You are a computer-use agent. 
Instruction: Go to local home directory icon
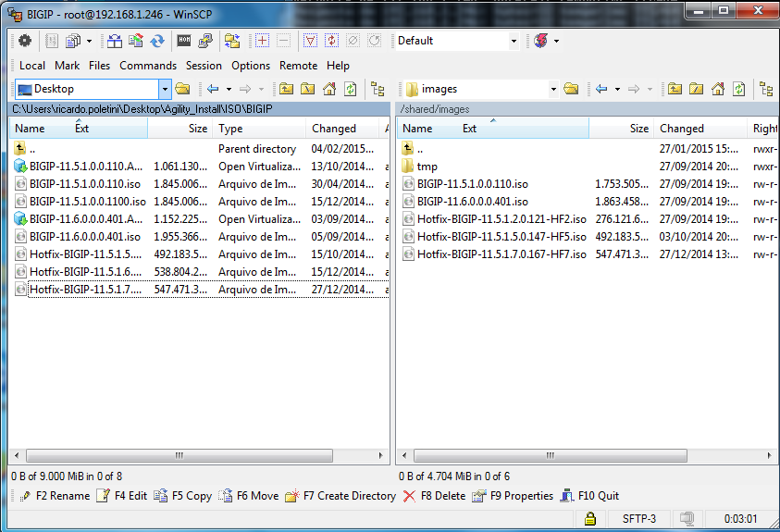(330, 89)
